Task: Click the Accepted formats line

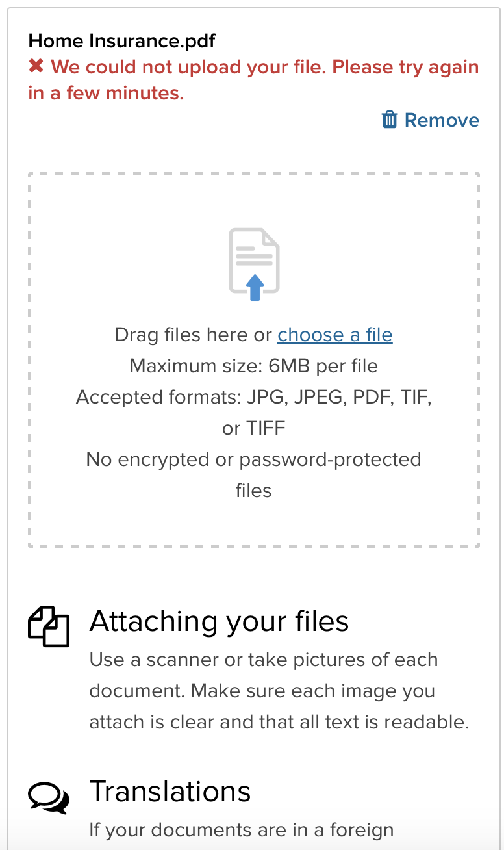Action: click(253, 397)
